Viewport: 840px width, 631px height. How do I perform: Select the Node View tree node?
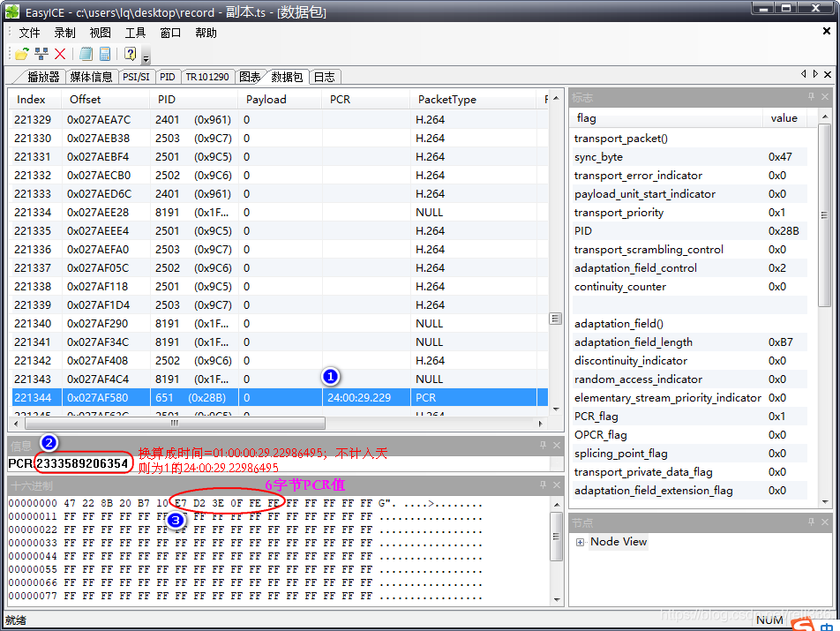click(x=619, y=542)
